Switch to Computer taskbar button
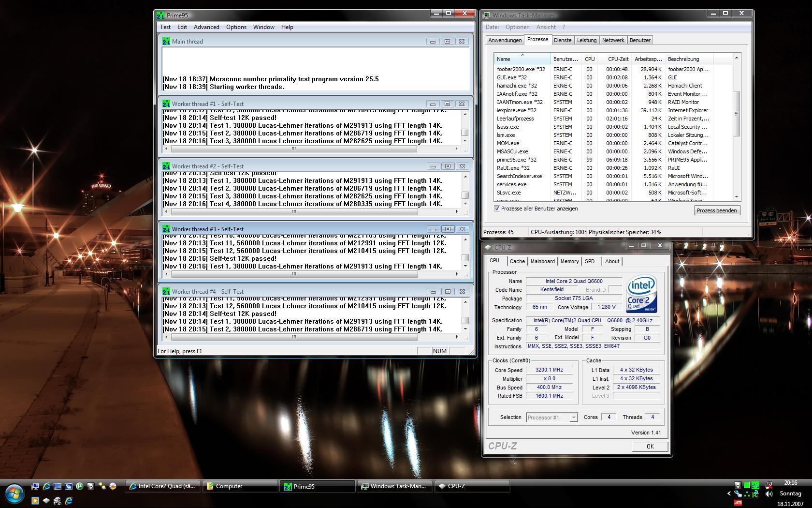The height and width of the screenshot is (508, 812). point(241,486)
